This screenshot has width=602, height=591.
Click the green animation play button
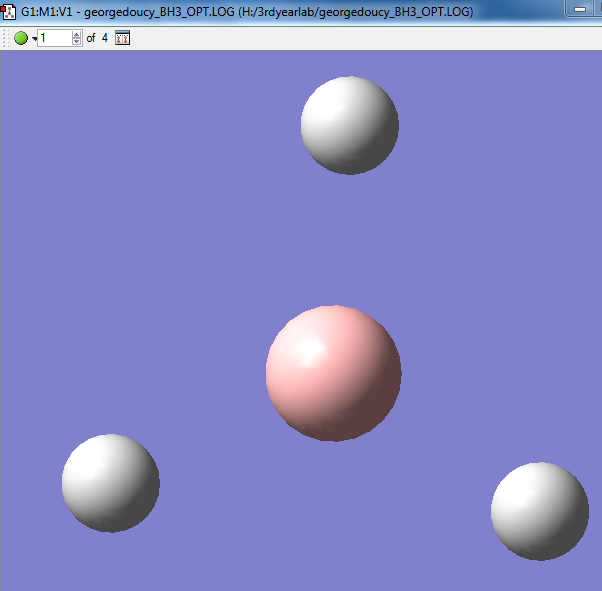pos(21,38)
